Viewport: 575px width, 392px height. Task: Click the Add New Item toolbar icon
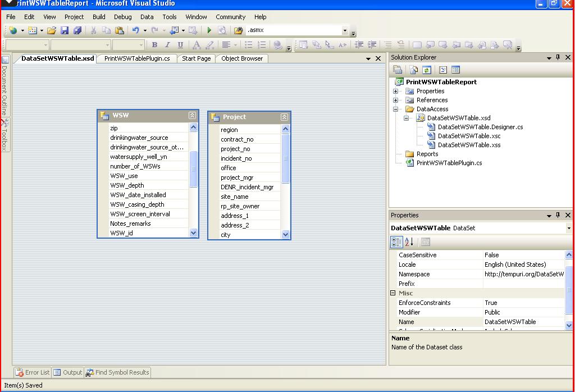pyautogui.click(x=33, y=30)
